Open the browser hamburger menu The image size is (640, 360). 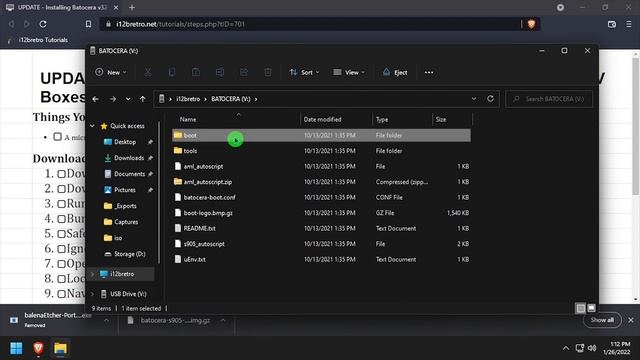coord(629,24)
